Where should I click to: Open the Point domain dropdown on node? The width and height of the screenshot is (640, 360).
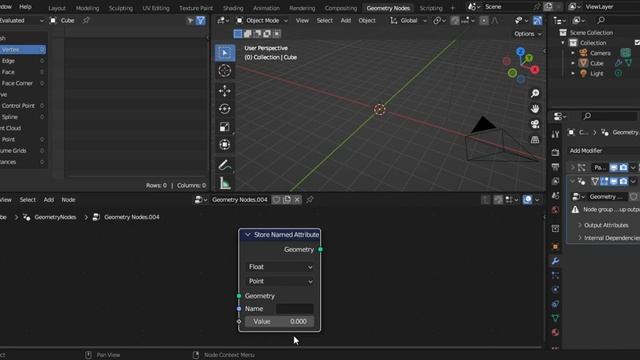[280, 281]
